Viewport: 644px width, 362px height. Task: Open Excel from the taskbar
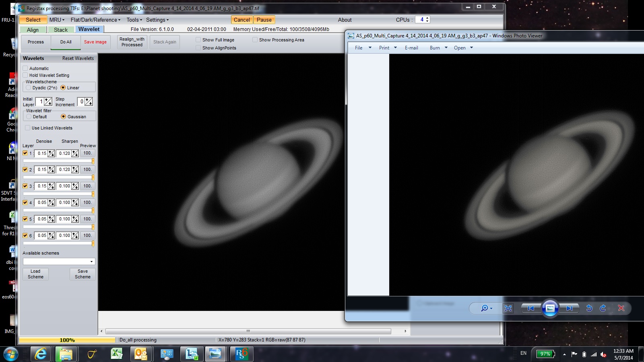[x=117, y=354]
